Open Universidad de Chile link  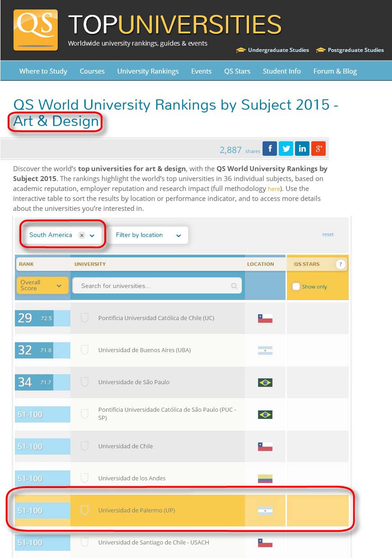125,446
